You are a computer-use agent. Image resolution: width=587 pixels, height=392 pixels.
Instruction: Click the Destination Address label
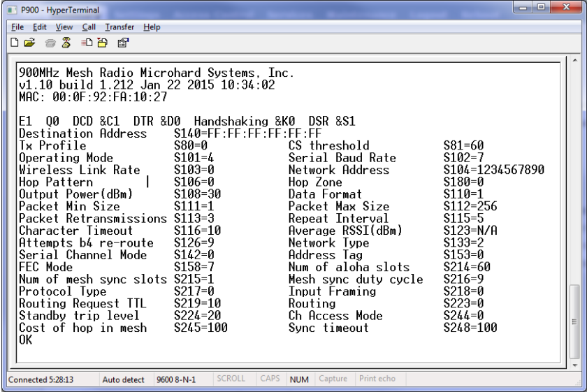click(x=82, y=133)
